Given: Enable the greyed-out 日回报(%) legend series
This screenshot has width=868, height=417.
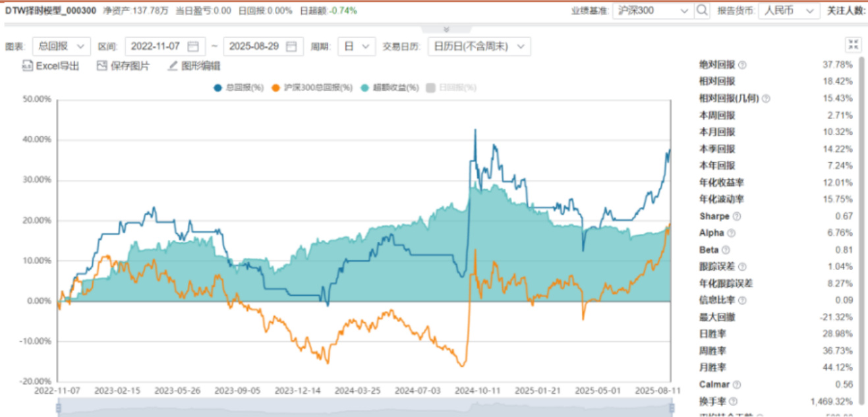Looking at the screenshot, I should point(451,87).
